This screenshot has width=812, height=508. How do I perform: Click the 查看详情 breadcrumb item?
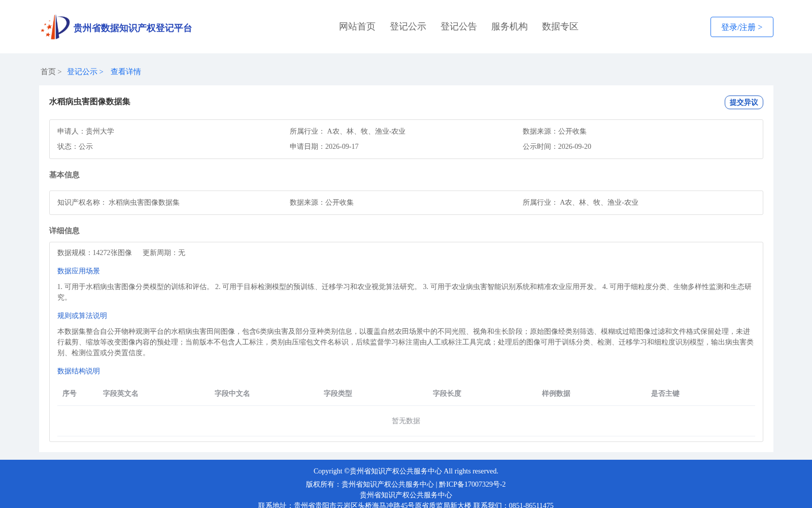click(x=126, y=72)
